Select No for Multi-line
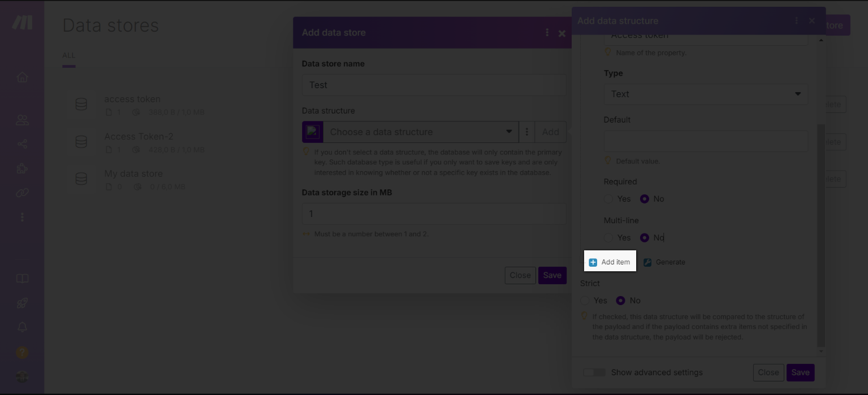 click(645, 238)
